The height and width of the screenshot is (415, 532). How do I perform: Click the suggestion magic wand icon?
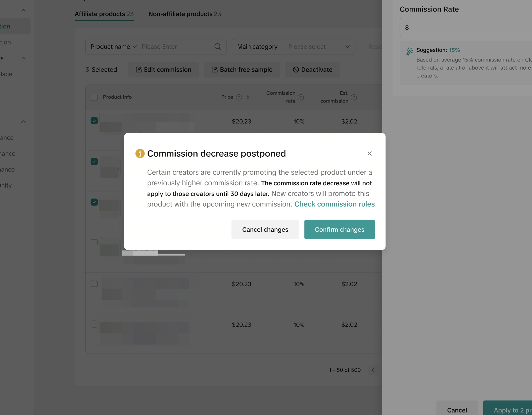tap(409, 51)
